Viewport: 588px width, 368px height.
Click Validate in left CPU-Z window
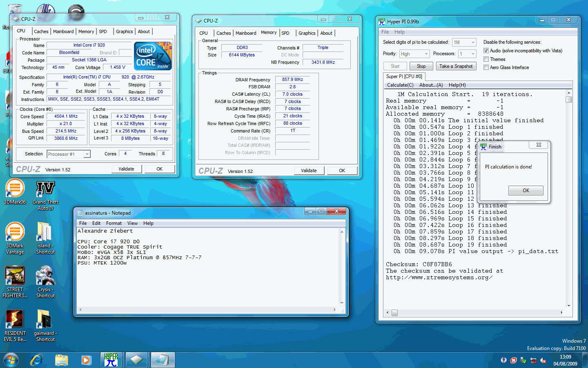tap(126, 169)
